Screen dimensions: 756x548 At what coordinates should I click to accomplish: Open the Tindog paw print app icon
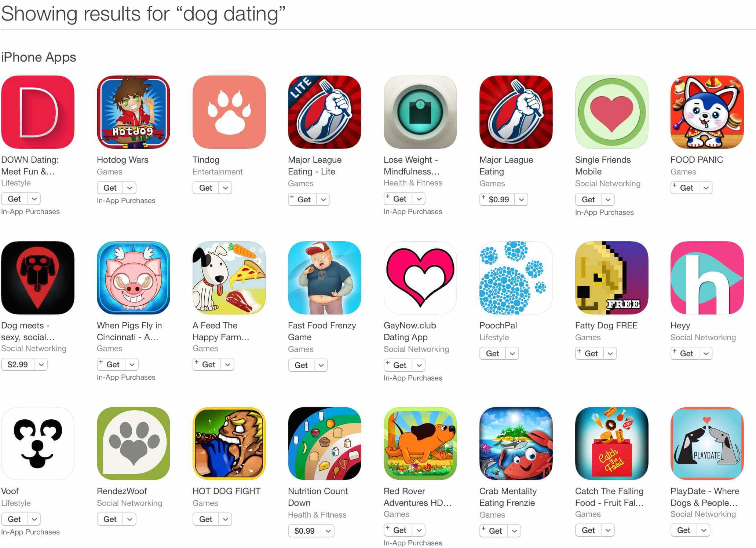point(229,112)
